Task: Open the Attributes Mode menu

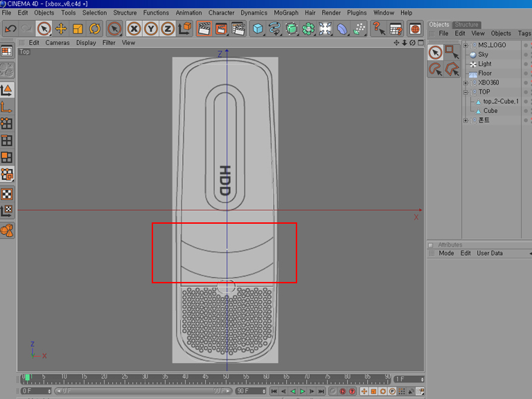Action: point(446,253)
